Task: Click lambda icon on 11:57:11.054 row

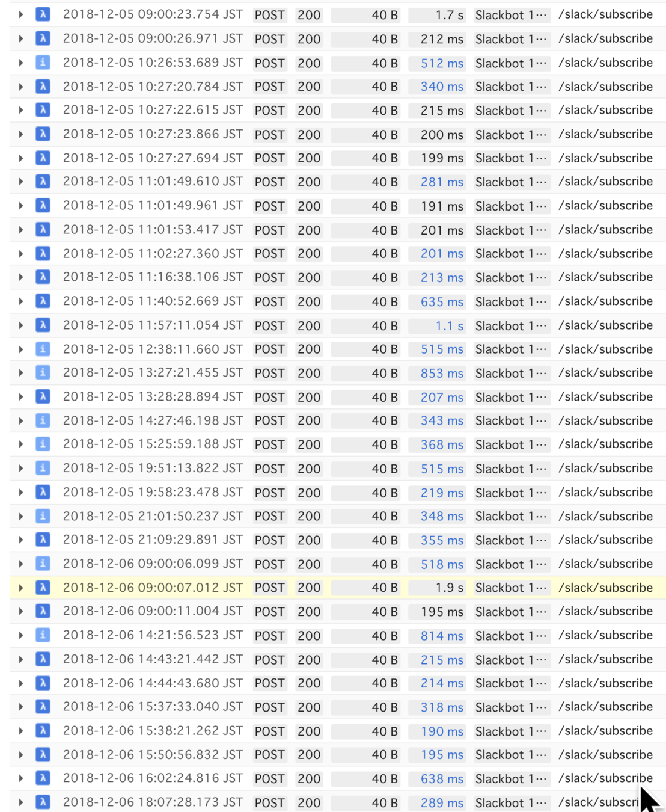Action: pyautogui.click(x=43, y=325)
